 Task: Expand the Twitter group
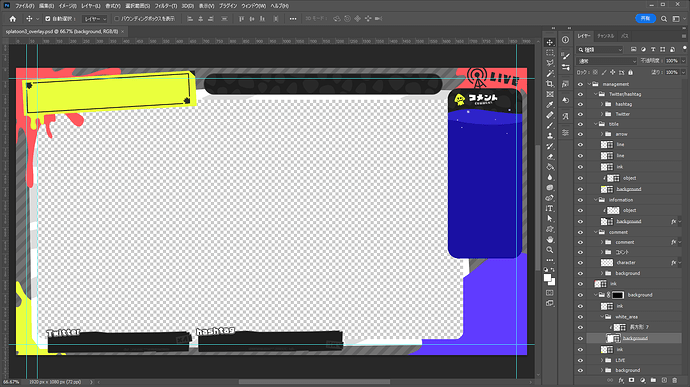(602, 114)
